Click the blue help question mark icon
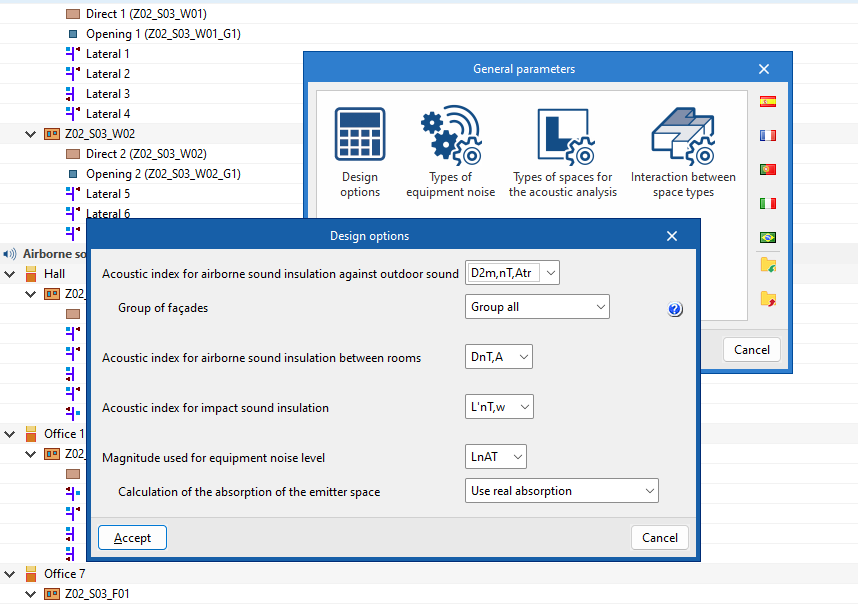858x604 pixels. [x=675, y=310]
